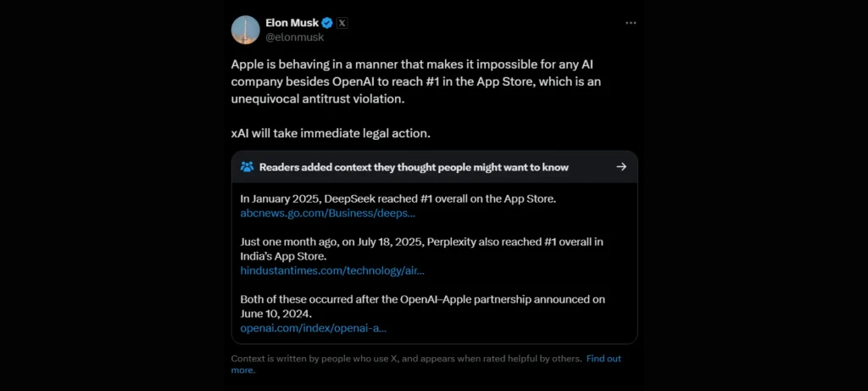Screen dimensions: 868x391
Task: Click the "Find out more." link
Action: pyautogui.click(x=603, y=359)
